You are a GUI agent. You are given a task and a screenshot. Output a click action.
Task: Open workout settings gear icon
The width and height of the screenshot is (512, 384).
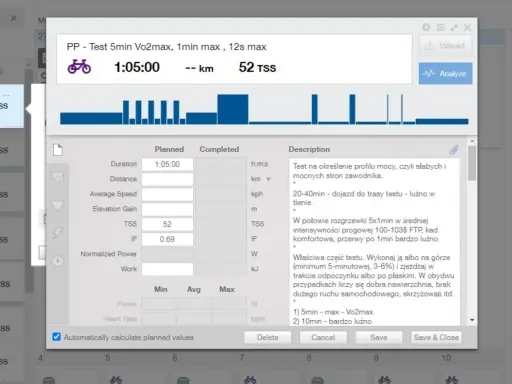coord(426,27)
